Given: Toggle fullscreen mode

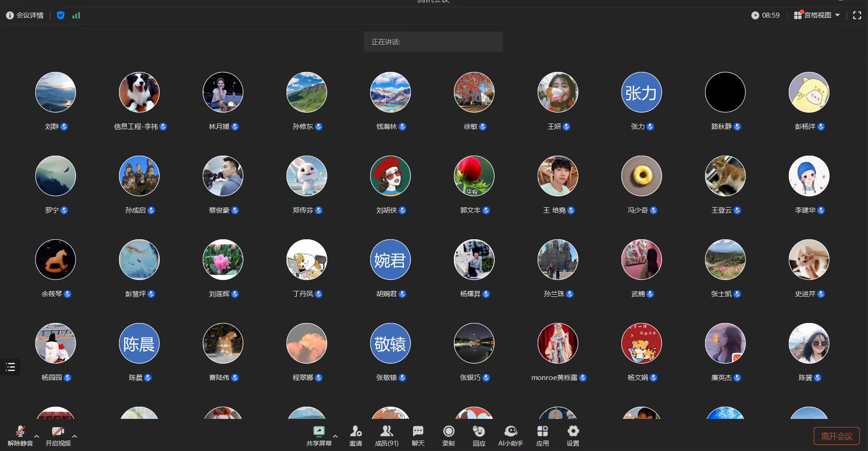Looking at the screenshot, I should pos(857,15).
